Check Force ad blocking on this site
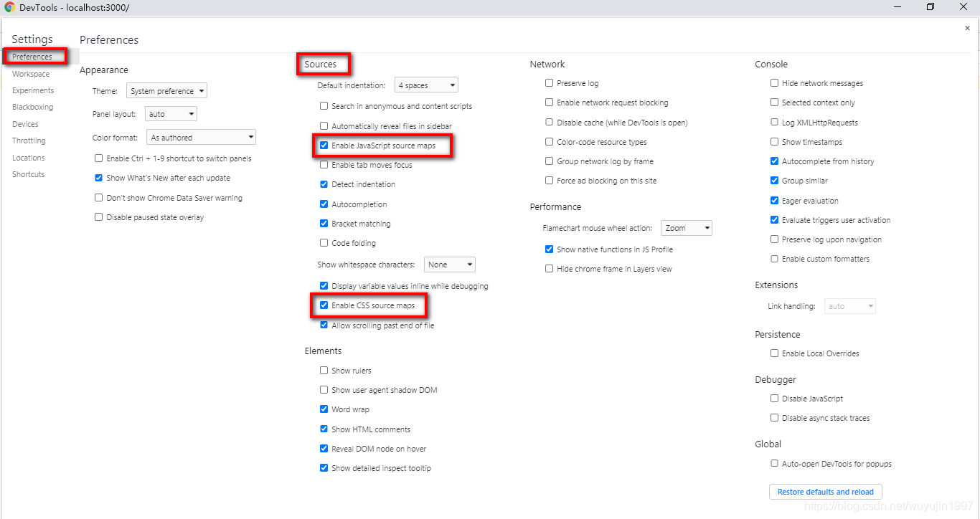 tap(549, 181)
